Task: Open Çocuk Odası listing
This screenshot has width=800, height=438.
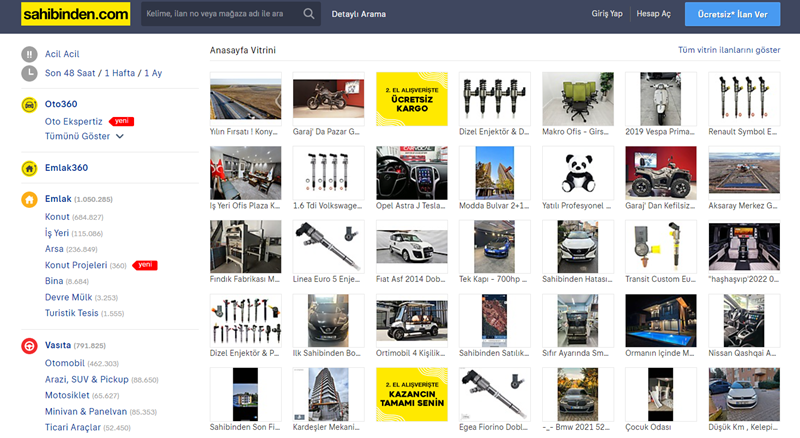Action: coord(661,394)
